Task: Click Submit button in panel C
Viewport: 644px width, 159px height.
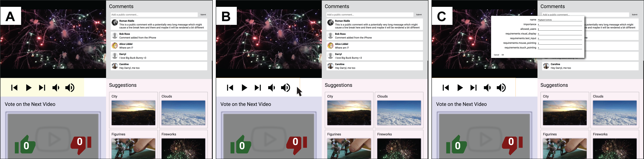Action: point(635,15)
